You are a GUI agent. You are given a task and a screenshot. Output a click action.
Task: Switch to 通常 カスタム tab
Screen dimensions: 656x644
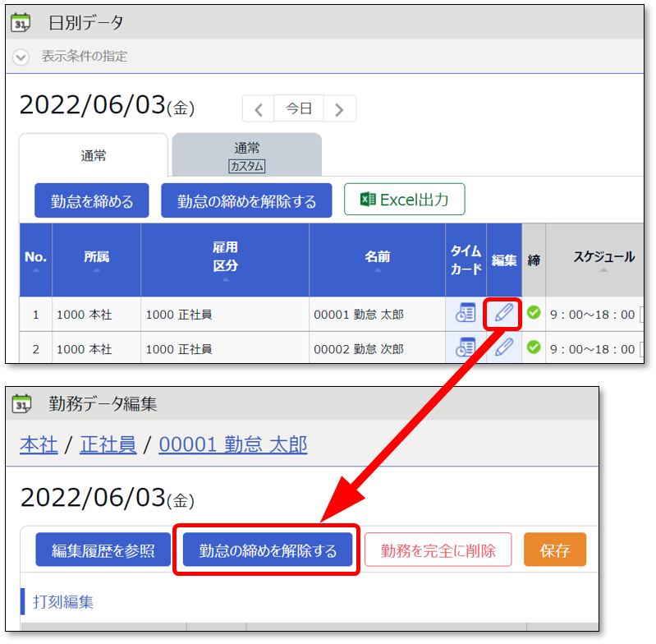point(246,156)
